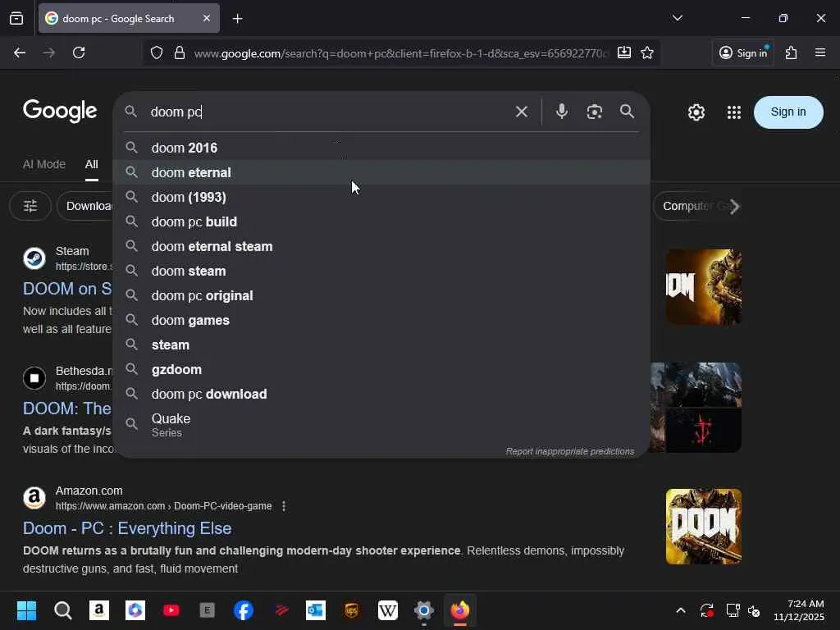This screenshot has height=630, width=840.
Task: Clear the Google search box text
Action: 521,112
